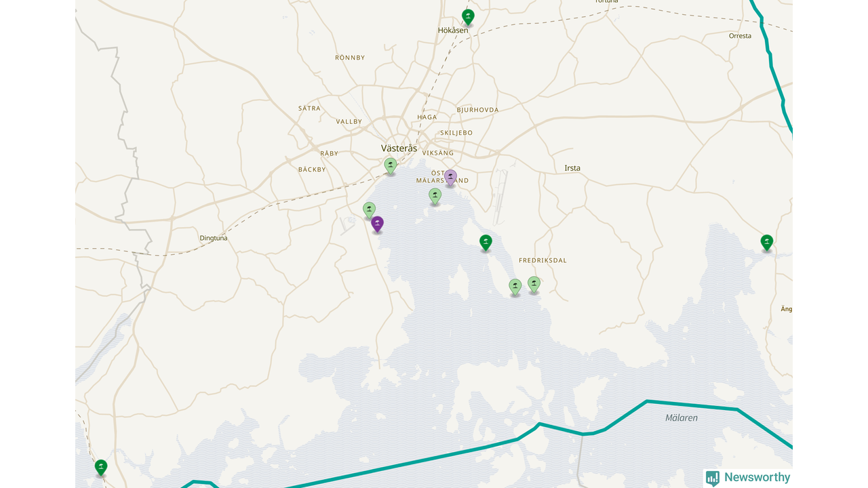868x488 pixels.
Task: Open the light green marker below the light purple marker
Action: coord(435,196)
